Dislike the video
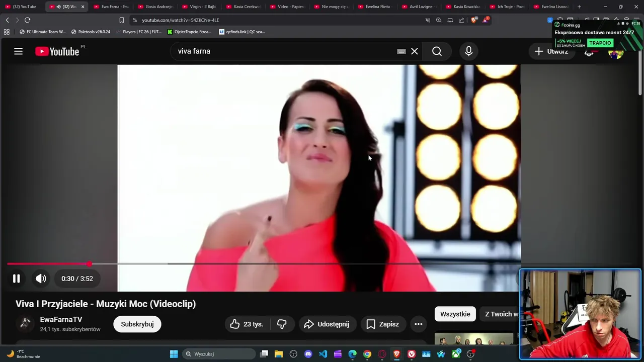Viewport: 644px width, 362px height. [282, 324]
